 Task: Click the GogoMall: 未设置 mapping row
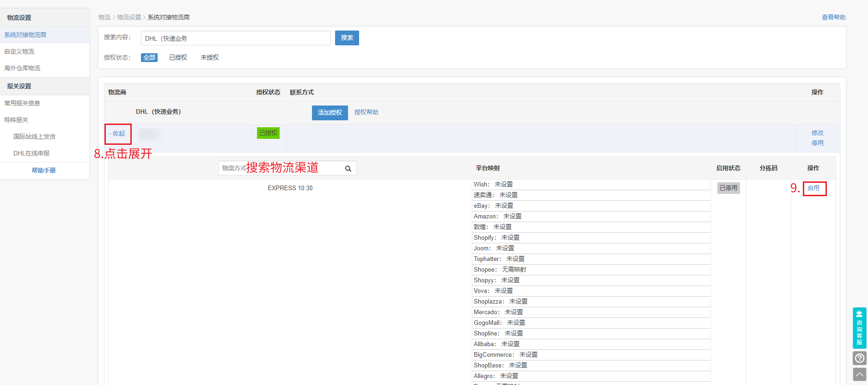coord(591,323)
